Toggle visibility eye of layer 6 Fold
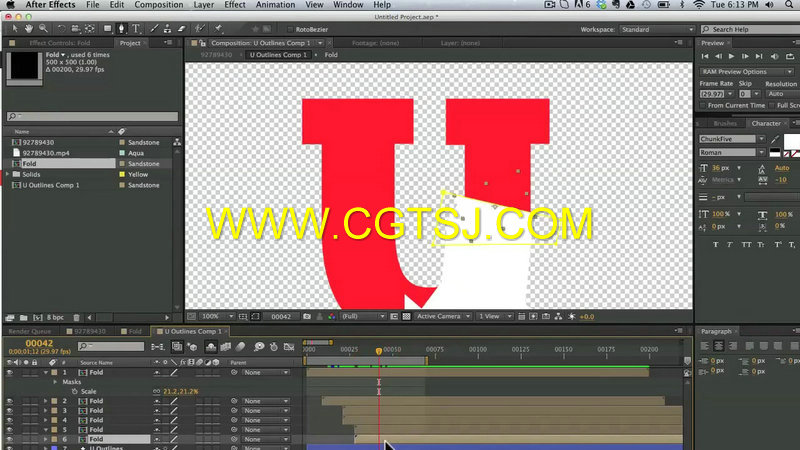Viewport: 800px width, 450px height. [9, 439]
